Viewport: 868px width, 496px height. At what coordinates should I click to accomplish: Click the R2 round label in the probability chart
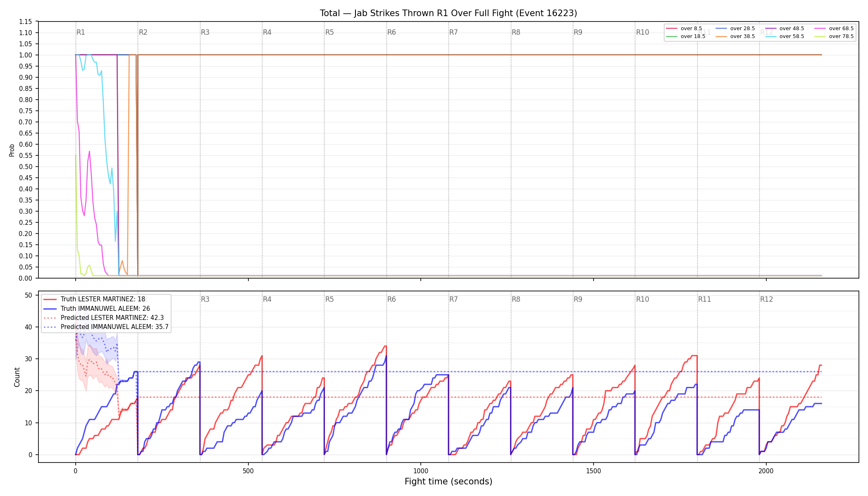[143, 32]
